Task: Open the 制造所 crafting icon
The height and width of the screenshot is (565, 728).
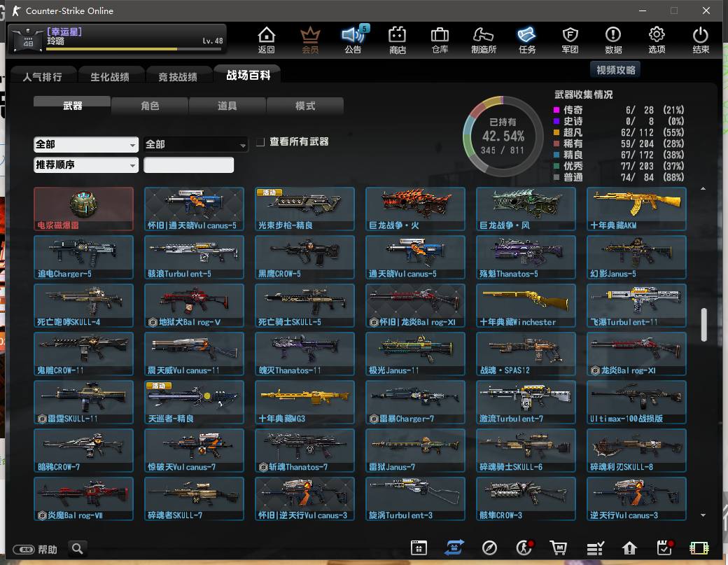Action: pyautogui.click(x=483, y=40)
